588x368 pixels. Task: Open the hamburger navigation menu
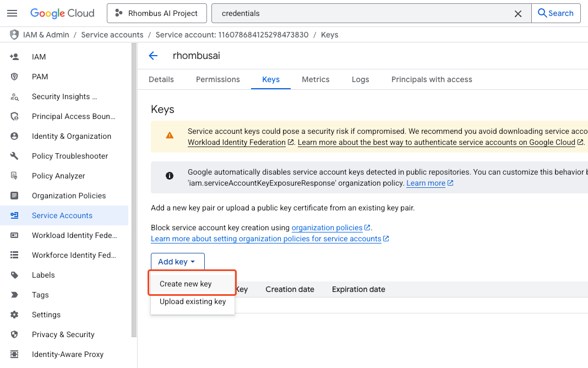pyautogui.click(x=12, y=13)
